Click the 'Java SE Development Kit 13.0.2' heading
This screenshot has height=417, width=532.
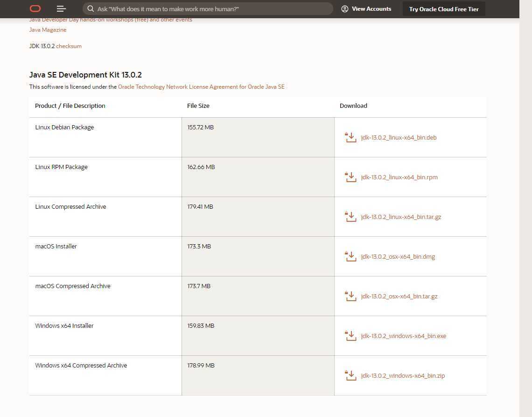point(85,75)
